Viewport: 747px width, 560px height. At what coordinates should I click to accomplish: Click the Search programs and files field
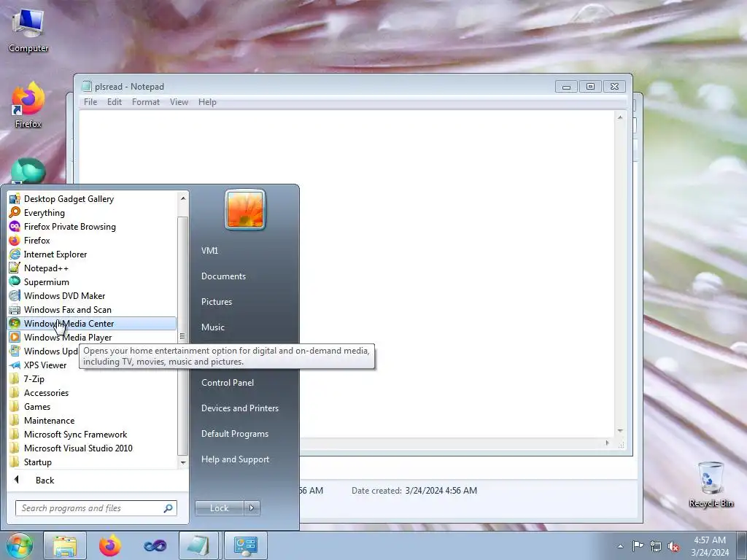pos(96,508)
